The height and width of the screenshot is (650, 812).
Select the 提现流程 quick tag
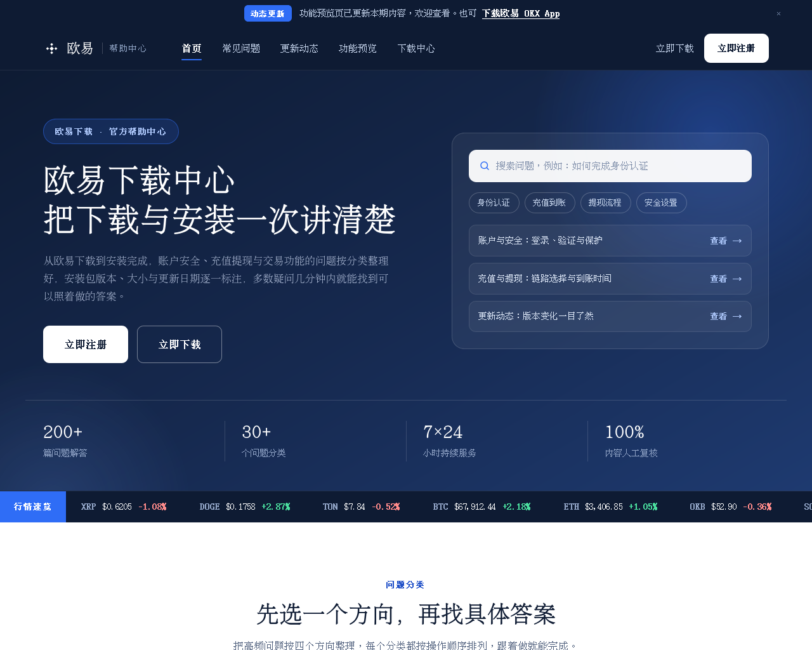(x=605, y=202)
